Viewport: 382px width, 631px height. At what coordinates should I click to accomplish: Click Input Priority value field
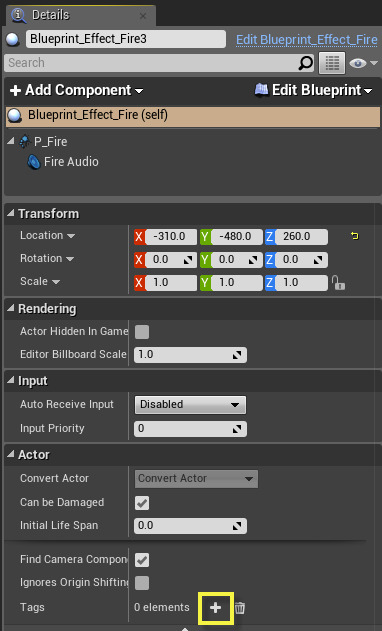pyautogui.click(x=190, y=429)
